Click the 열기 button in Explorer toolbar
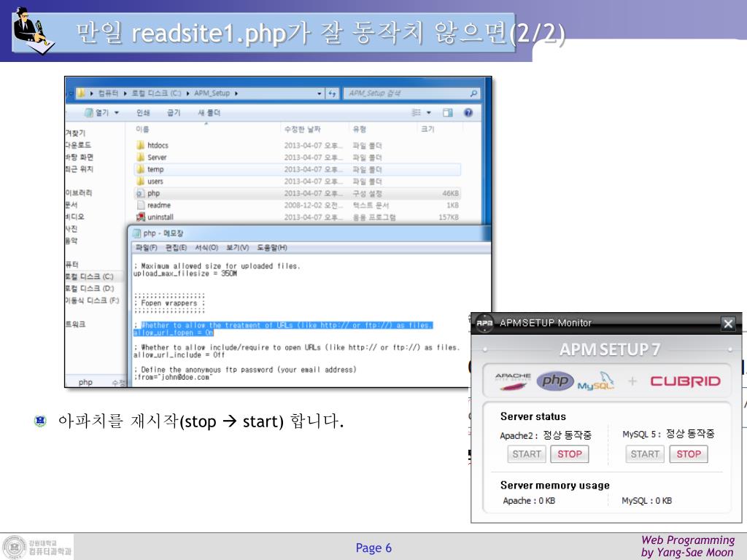 point(97,113)
